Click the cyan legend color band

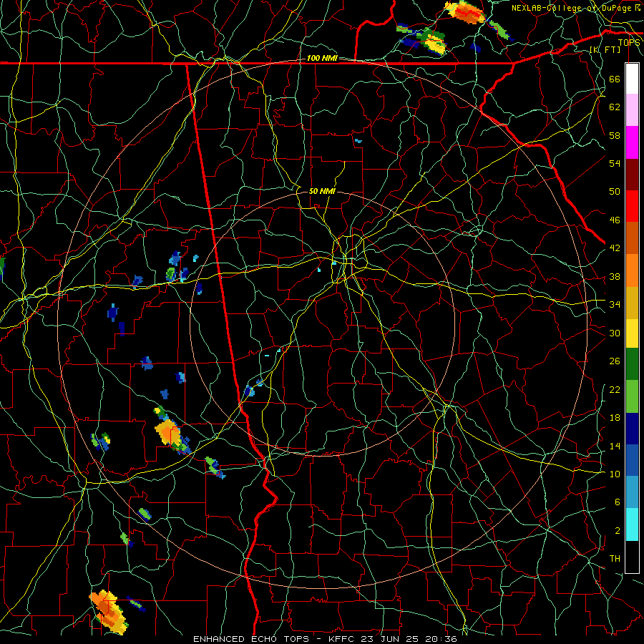click(x=632, y=525)
